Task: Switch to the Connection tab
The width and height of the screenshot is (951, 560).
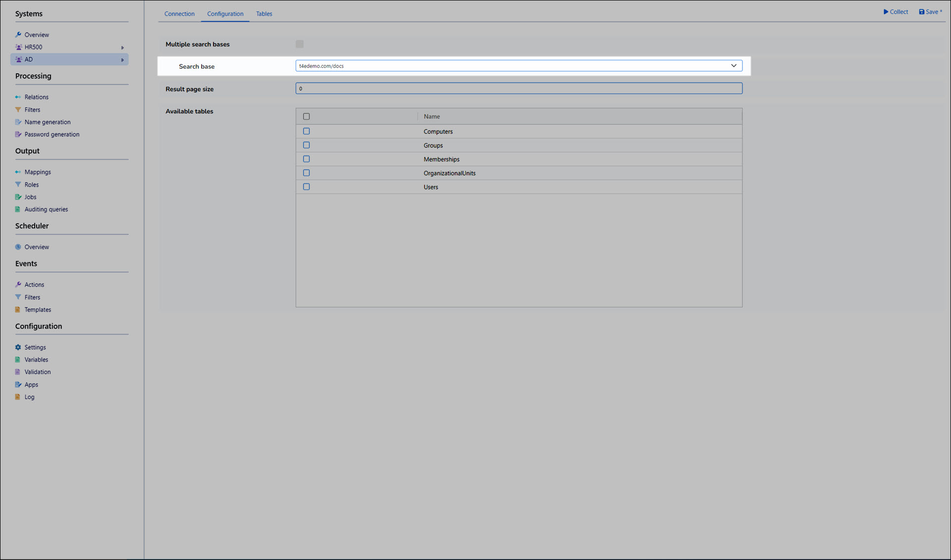Action: coord(179,14)
